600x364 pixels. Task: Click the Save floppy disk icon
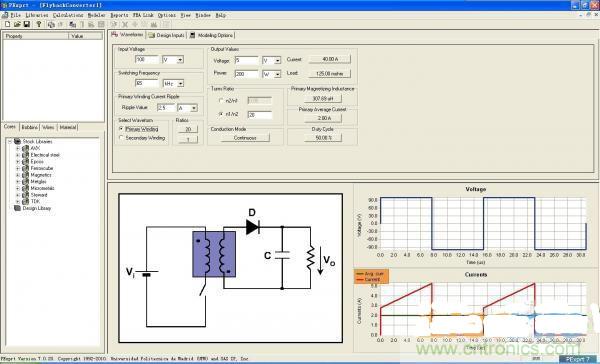(x=27, y=24)
